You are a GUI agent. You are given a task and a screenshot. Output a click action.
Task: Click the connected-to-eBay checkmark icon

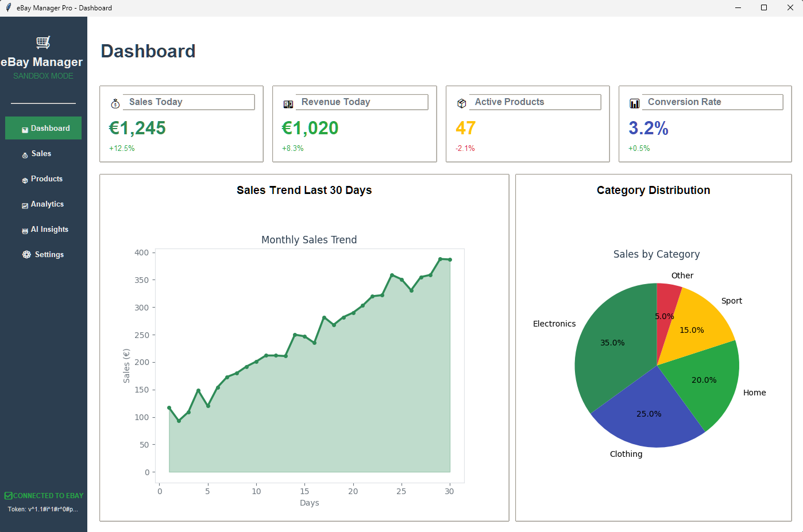tap(8, 495)
